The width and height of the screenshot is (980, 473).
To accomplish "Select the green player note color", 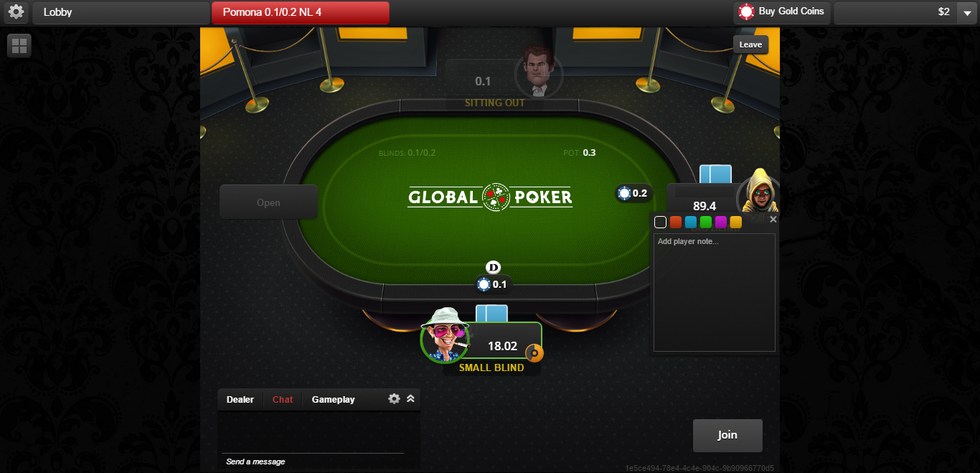I will coord(705,223).
